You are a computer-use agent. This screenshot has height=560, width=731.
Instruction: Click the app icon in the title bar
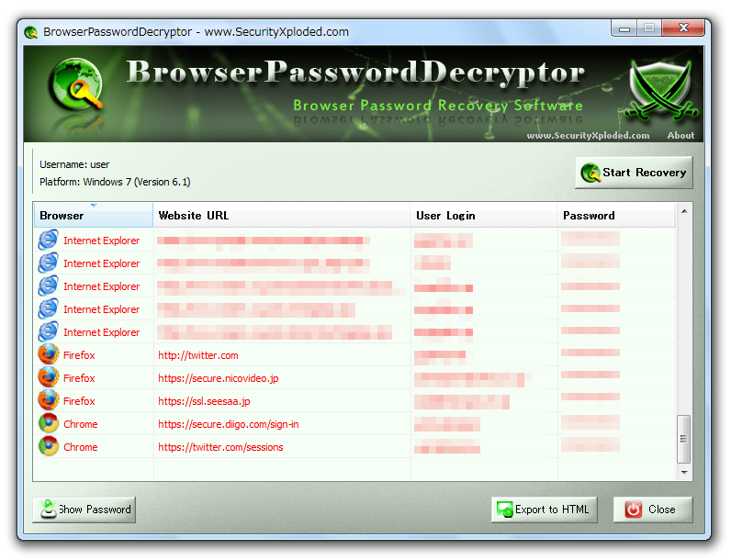point(31,32)
